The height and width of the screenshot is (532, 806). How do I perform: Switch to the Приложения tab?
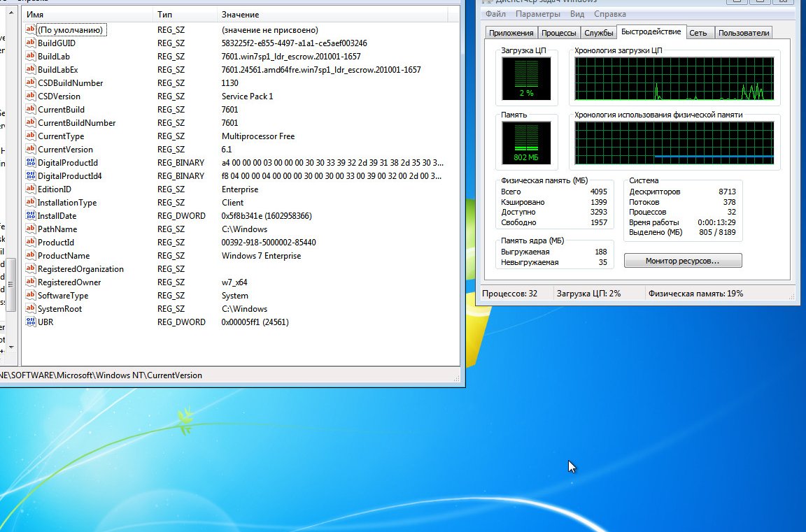point(511,33)
